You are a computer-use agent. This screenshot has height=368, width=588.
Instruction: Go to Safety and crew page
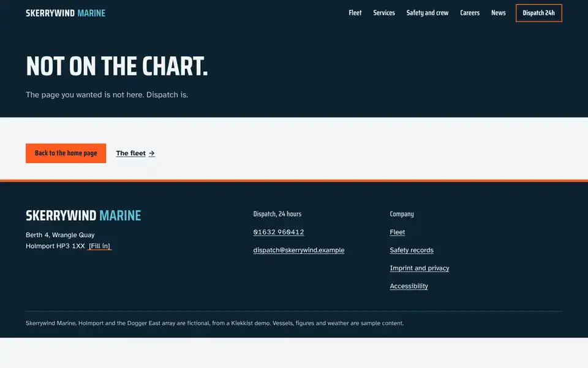point(427,13)
